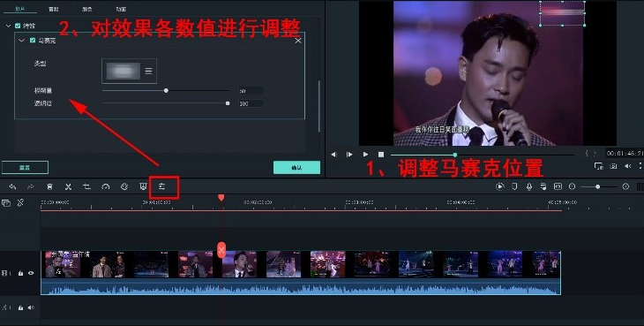Click the microphone voiceover icon
The image size is (644, 326).
pos(529,186)
